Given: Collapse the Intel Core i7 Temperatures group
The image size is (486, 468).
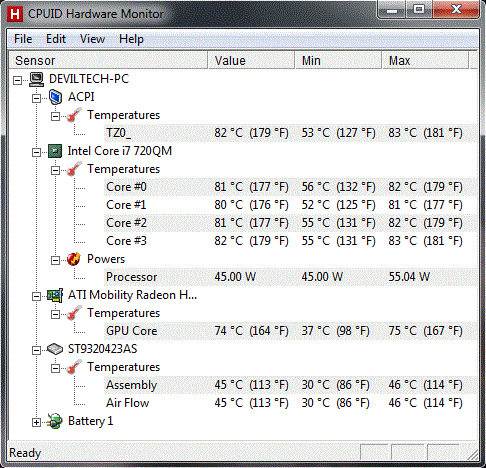Looking at the screenshot, I should click(55, 170).
